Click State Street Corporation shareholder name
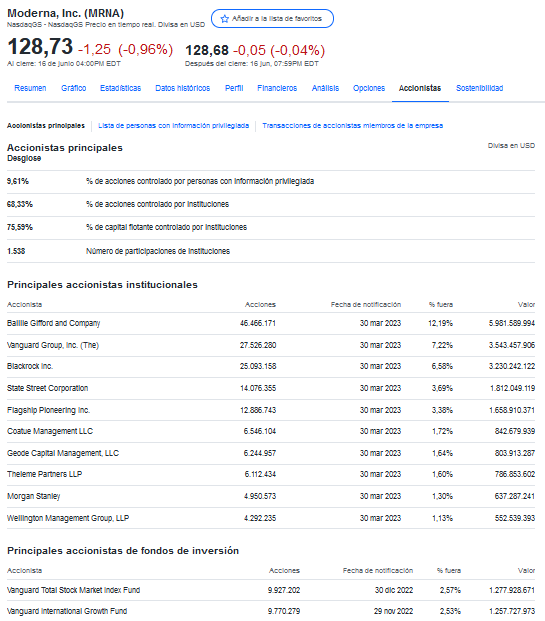545x621 pixels. [x=48, y=388]
